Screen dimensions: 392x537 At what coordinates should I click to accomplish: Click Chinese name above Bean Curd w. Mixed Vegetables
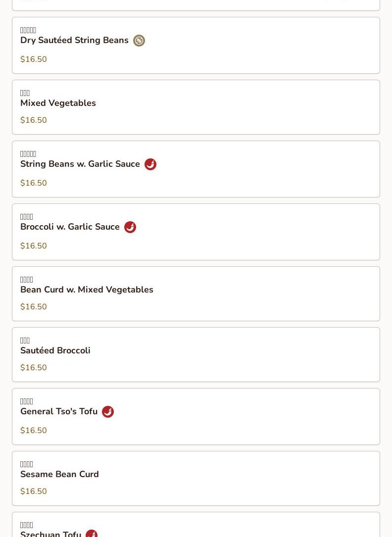[x=27, y=280]
